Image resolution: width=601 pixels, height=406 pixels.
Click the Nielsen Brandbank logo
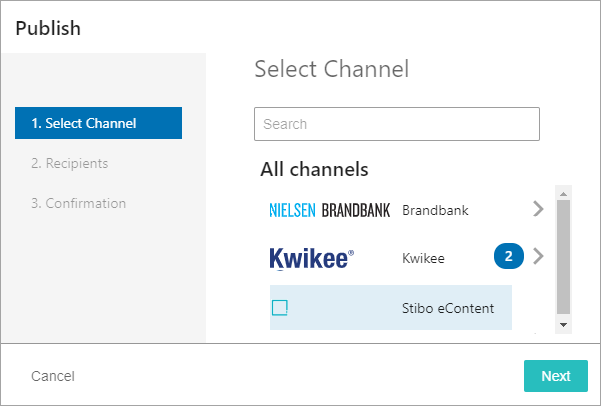click(x=329, y=211)
